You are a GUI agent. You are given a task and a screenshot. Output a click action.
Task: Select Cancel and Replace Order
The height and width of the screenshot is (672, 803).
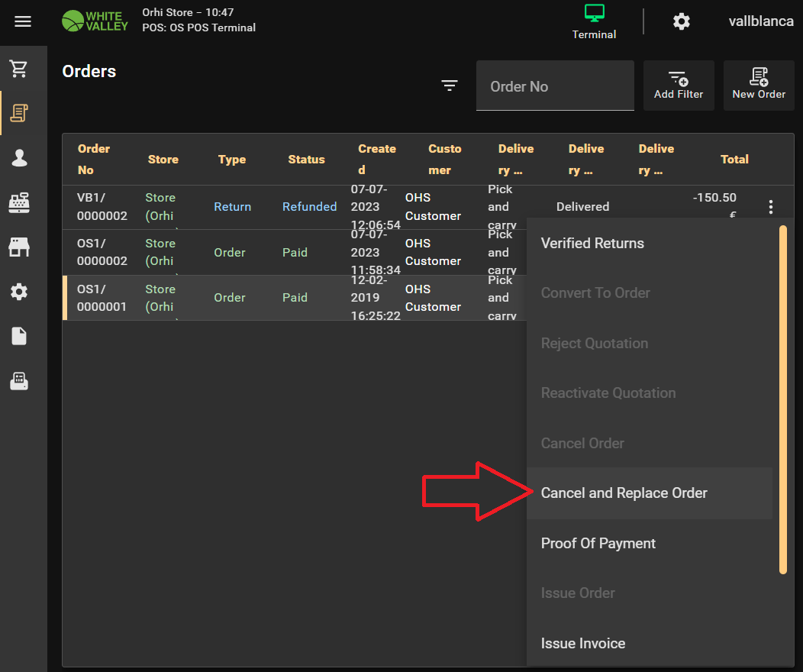click(624, 493)
